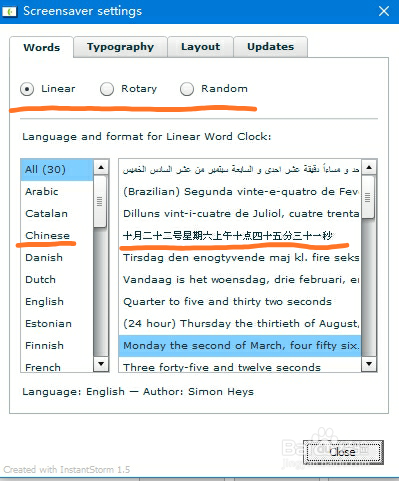Viewport: 399px width, 481px height.
Task: Select Quarter to five and thirty two seconds
Action: click(240, 302)
